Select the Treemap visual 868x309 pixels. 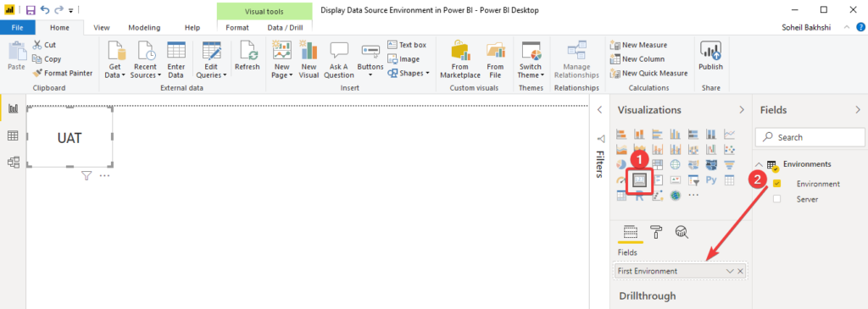pyautogui.click(x=657, y=164)
